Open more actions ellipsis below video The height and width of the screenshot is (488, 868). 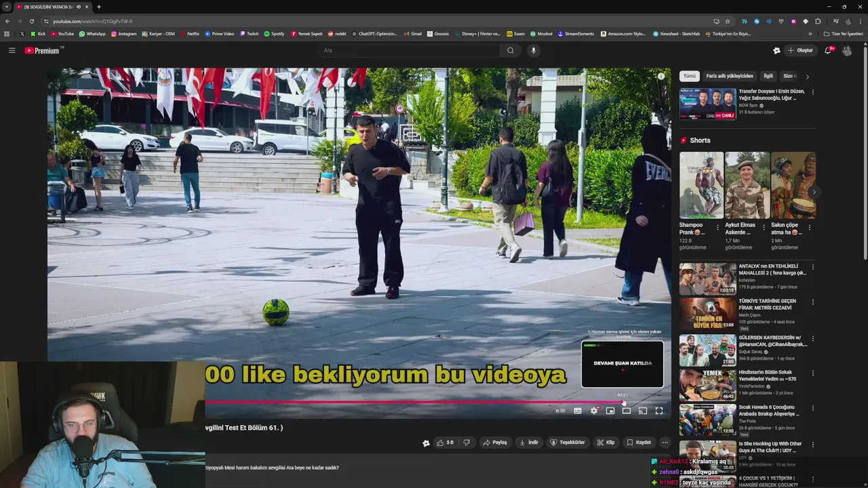665,443
